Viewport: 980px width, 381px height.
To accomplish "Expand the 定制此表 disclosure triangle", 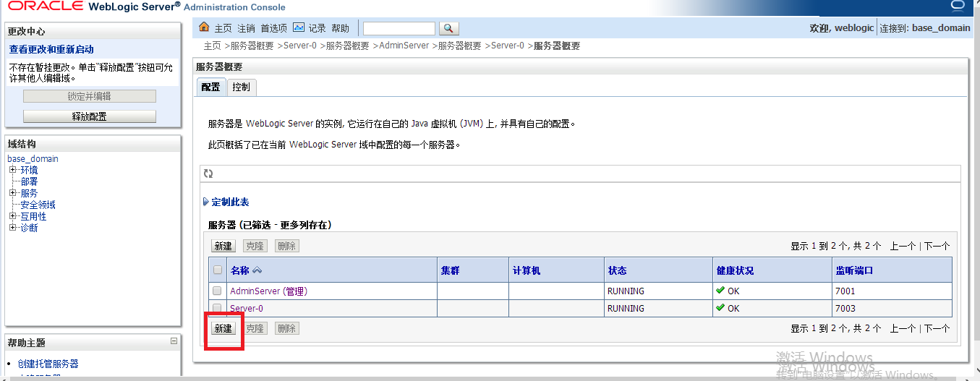I will tap(206, 202).
